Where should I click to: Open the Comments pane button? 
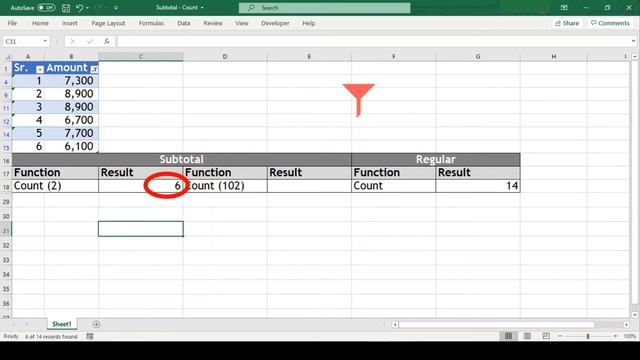(x=610, y=23)
